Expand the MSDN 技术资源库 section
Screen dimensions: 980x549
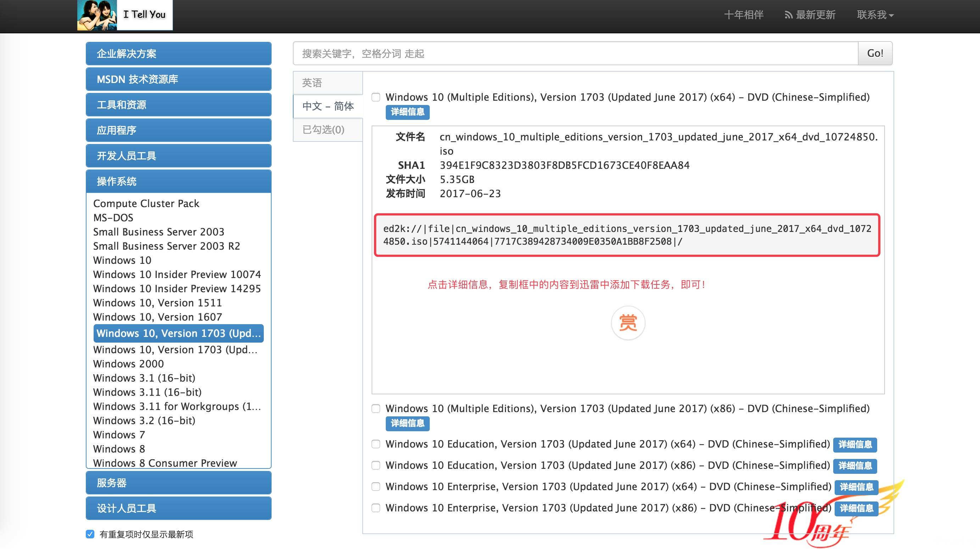(178, 79)
